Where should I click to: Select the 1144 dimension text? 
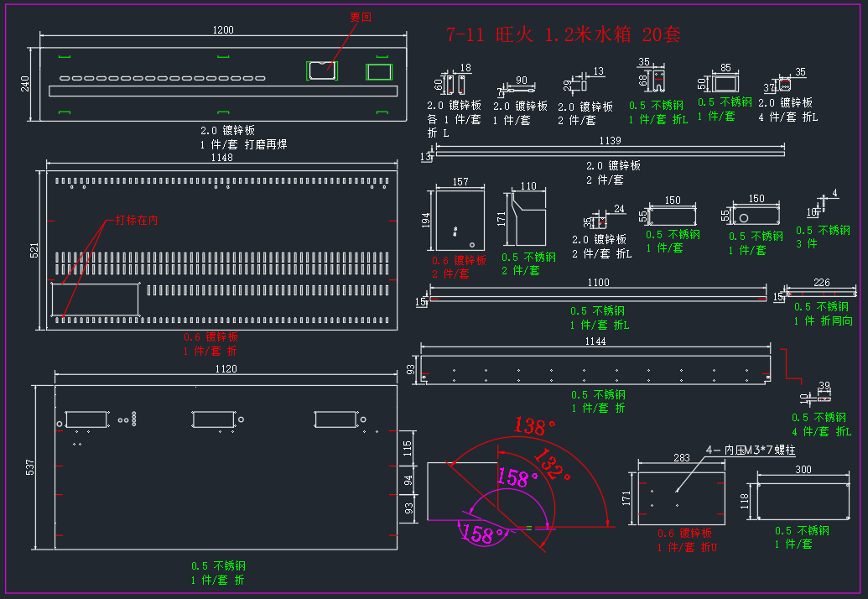pos(595,341)
